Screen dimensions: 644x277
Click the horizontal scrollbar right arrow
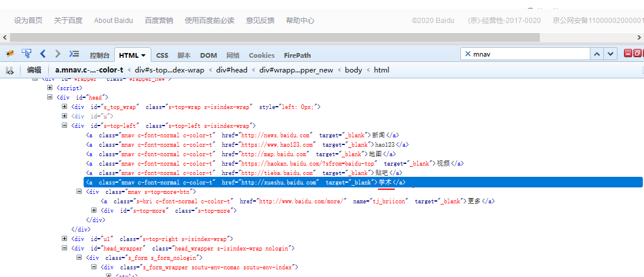coord(639,37)
